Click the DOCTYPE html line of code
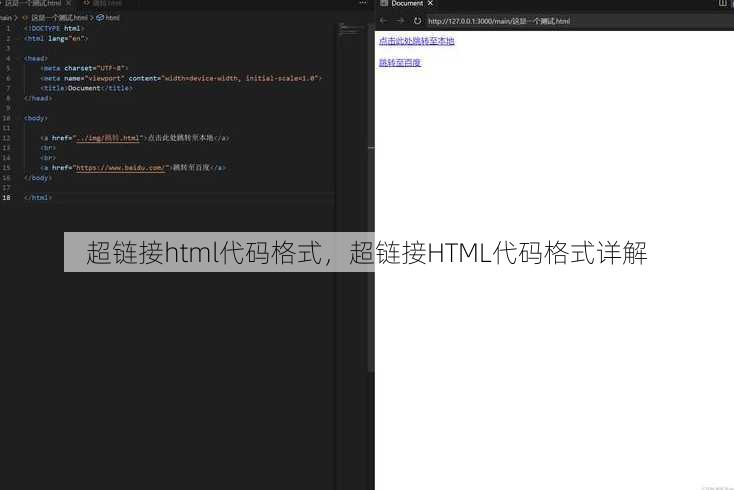734x490 pixels. (54, 29)
